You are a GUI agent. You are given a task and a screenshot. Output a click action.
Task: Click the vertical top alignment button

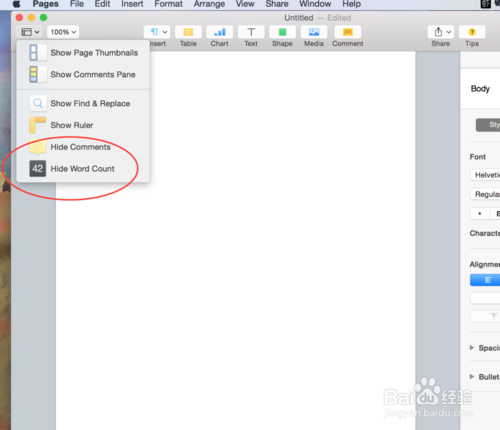(x=485, y=316)
